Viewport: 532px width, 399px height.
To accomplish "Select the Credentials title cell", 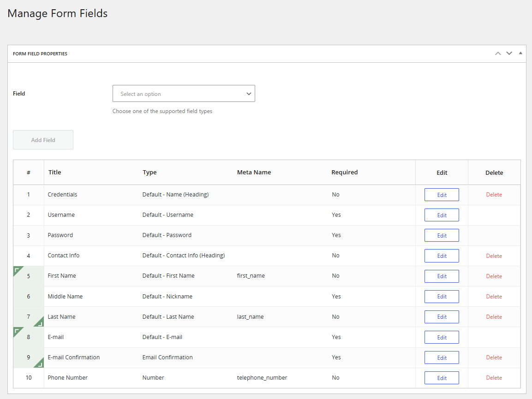I will 62,194.
